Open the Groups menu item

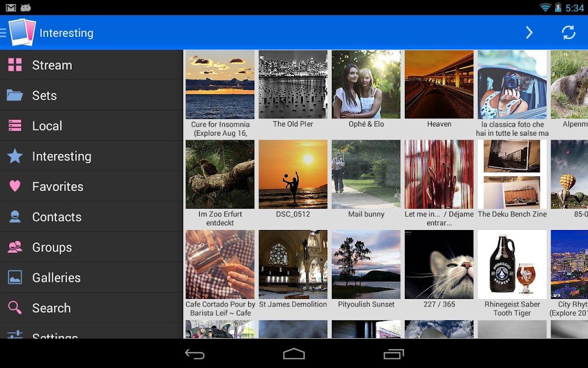point(91,247)
